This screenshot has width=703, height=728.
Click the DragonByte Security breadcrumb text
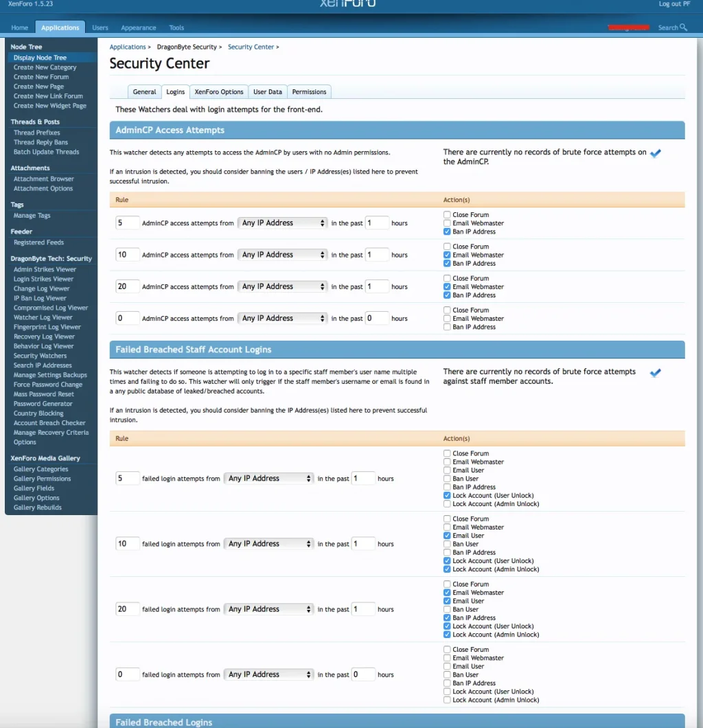click(x=187, y=47)
